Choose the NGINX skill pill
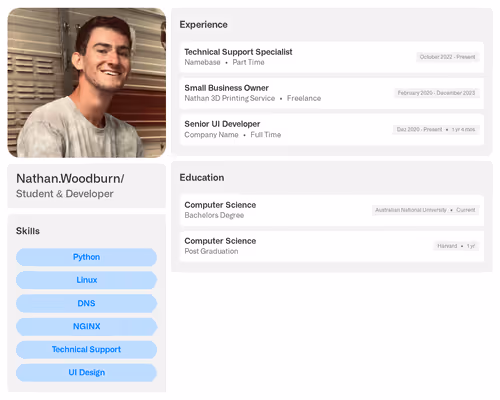Screen dimensions: 500x400 click(86, 326)
